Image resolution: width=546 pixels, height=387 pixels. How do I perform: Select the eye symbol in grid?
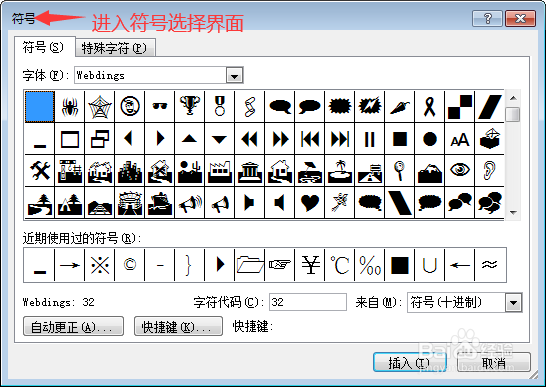[x=459, y=171]
